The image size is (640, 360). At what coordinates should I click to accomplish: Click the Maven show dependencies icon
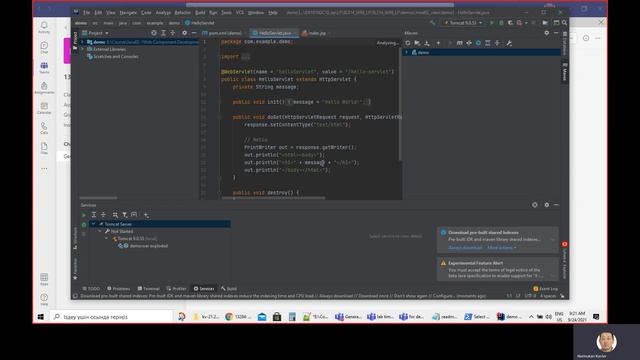[488, 43]
